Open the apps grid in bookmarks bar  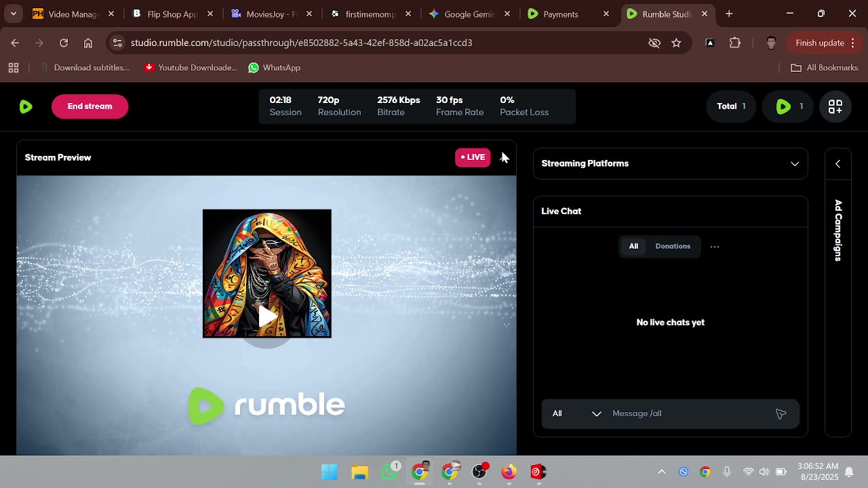click(13, 68)
